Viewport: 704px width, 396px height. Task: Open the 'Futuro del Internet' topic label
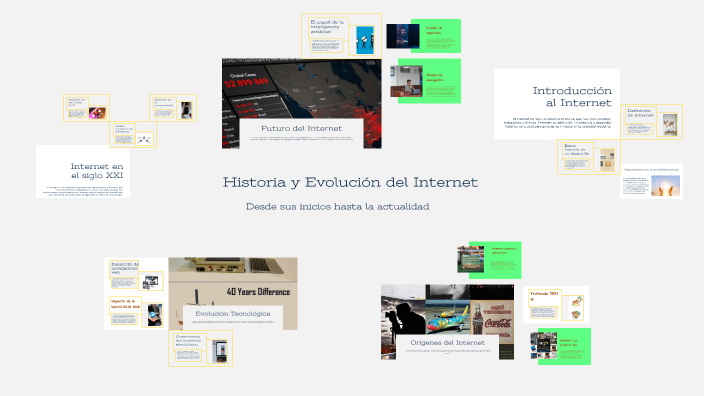tap(301, 128)
